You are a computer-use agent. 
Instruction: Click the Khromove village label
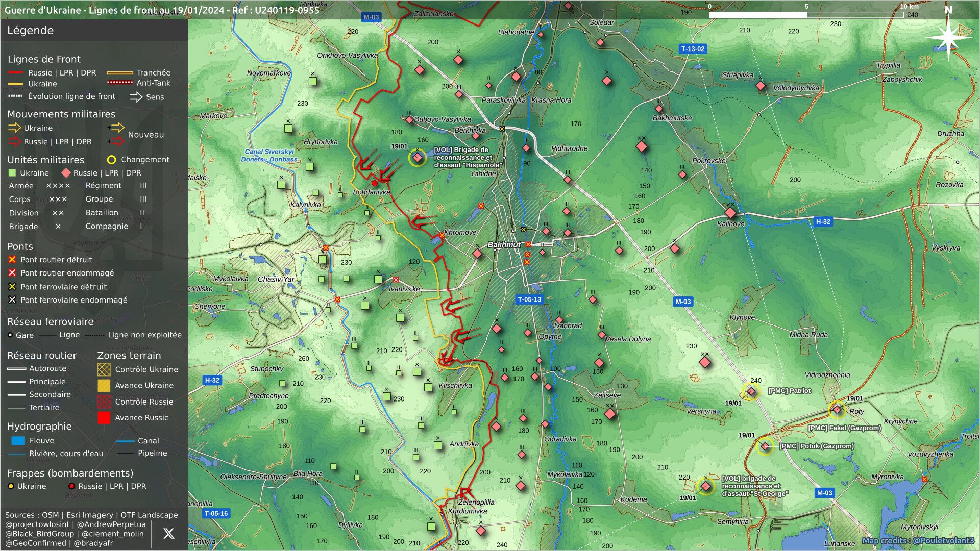pyautogui.click(x=460, y=232)
